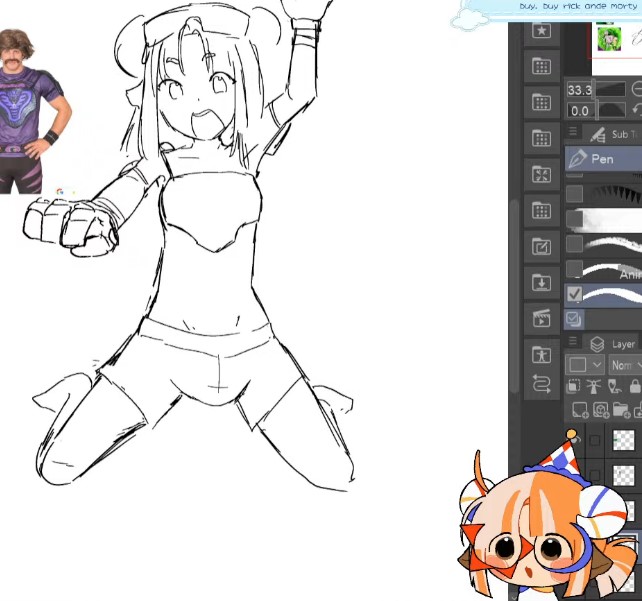Open the Layer panel hamburger menu
Screen dimensions: 642x601
[x=573, y=341]
